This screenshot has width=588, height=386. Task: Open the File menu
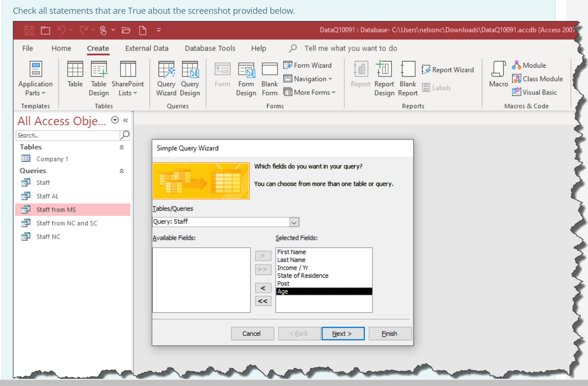click(x=27, y=48)
